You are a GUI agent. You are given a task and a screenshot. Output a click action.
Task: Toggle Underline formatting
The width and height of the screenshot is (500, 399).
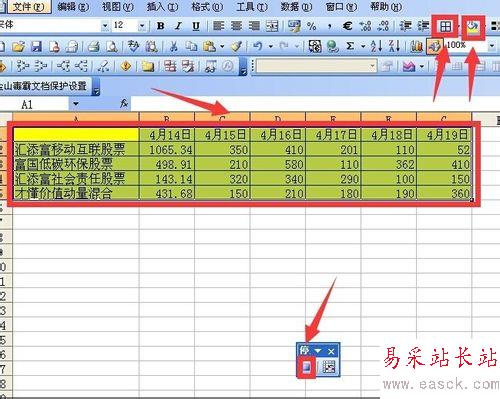196,26
